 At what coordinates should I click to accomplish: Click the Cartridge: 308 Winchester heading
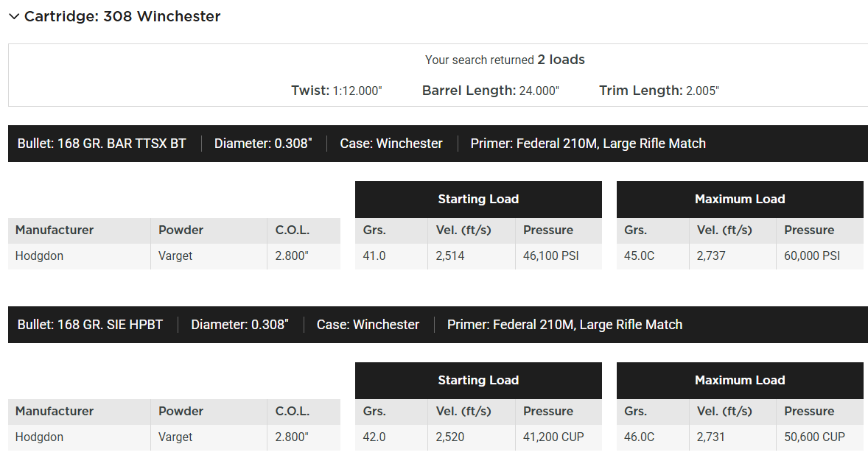pyautogui.click(x=122, y=16)
